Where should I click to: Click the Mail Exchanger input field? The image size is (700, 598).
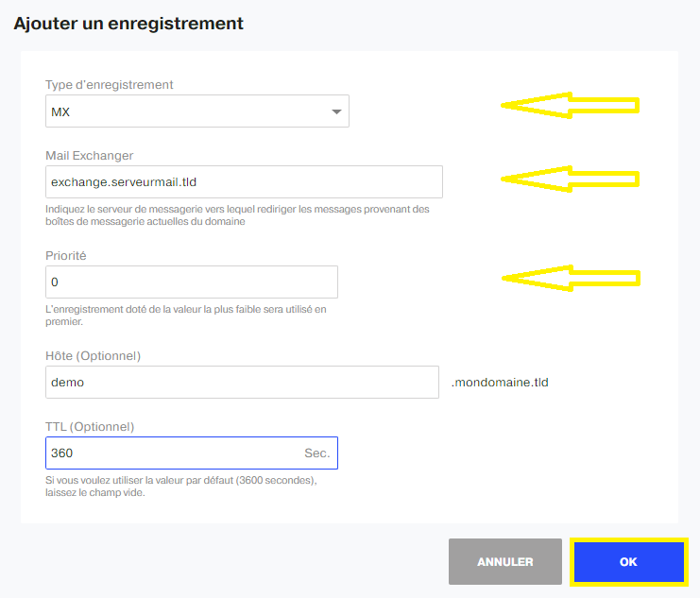click(x=244, y=181)
